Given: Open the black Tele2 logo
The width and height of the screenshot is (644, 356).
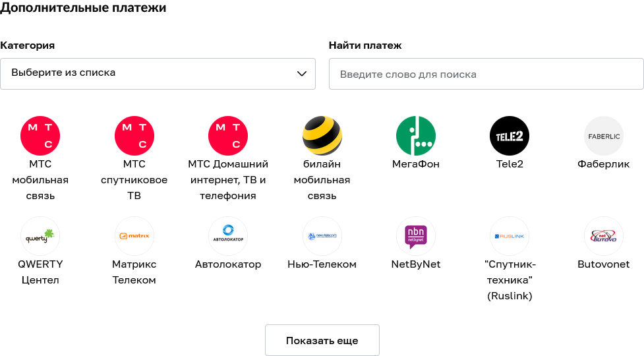Looking at the screenshot, I should (x=510, y=136).
